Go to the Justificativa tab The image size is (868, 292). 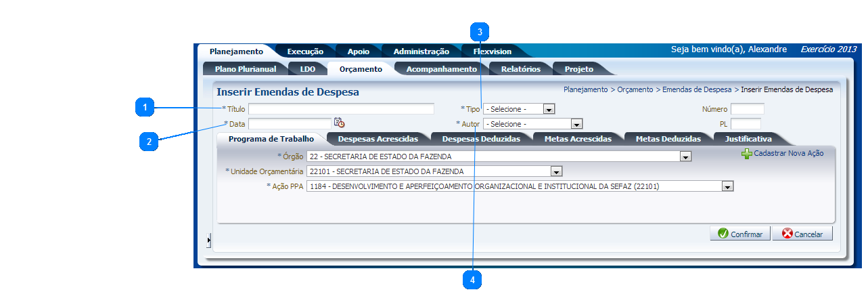tap(748, 139)
